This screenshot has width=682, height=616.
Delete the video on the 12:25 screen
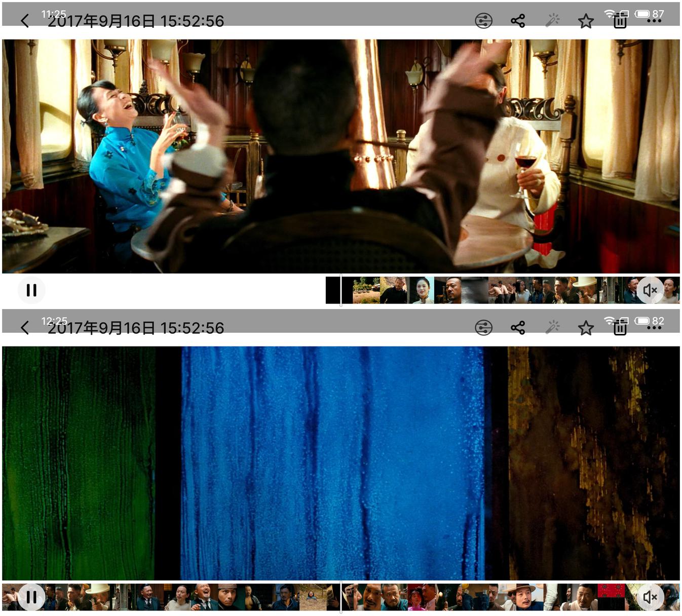coord(620,328)
